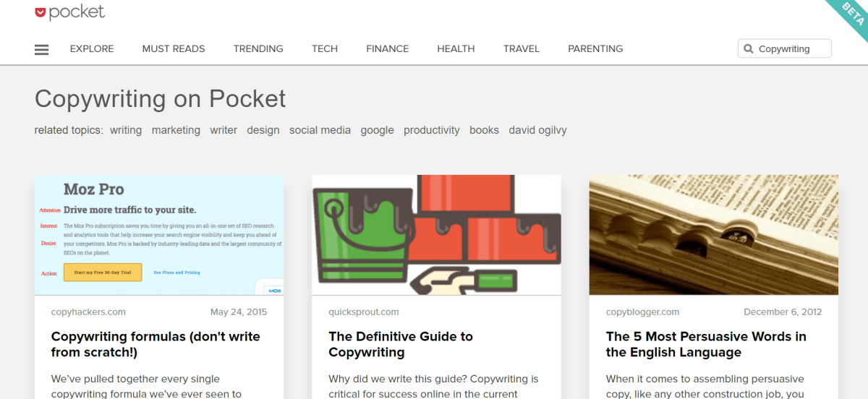
Task: Open Copywriting formulas article title
Action: (x=156, y=344)
